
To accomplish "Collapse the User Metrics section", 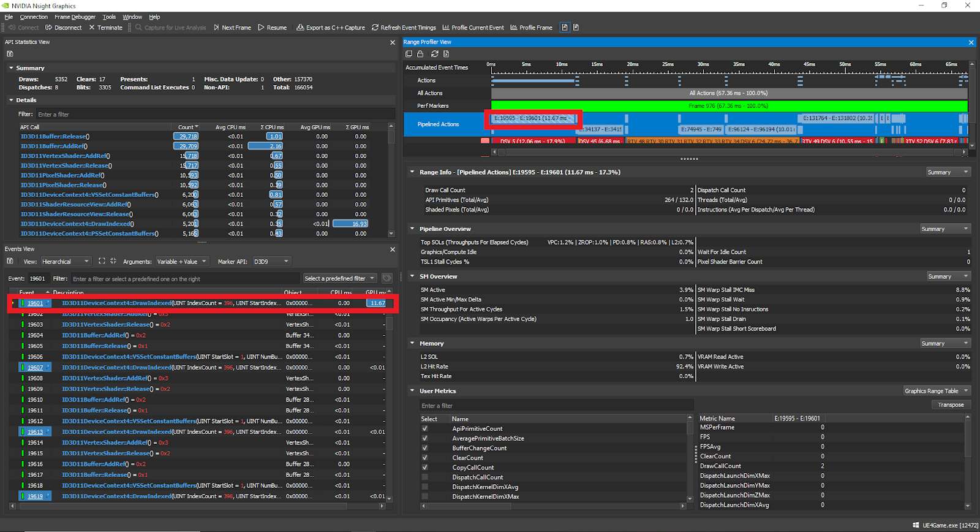I will click(412, 391).
